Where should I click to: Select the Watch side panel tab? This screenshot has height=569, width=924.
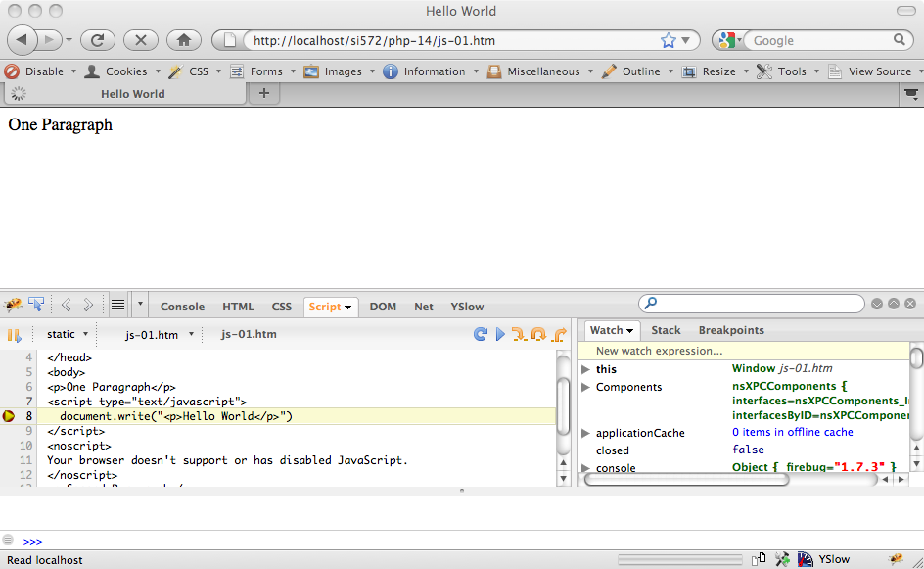point(611,330)
